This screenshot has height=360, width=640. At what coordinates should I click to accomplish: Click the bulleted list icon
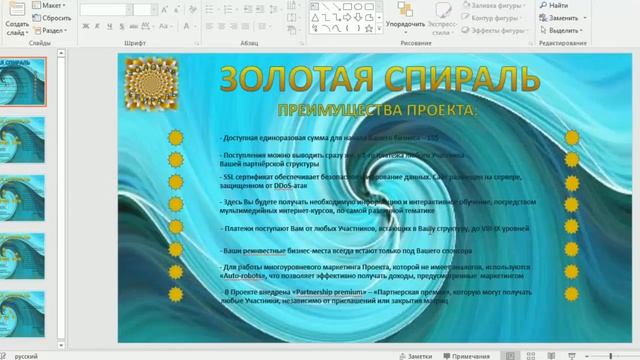209,9
